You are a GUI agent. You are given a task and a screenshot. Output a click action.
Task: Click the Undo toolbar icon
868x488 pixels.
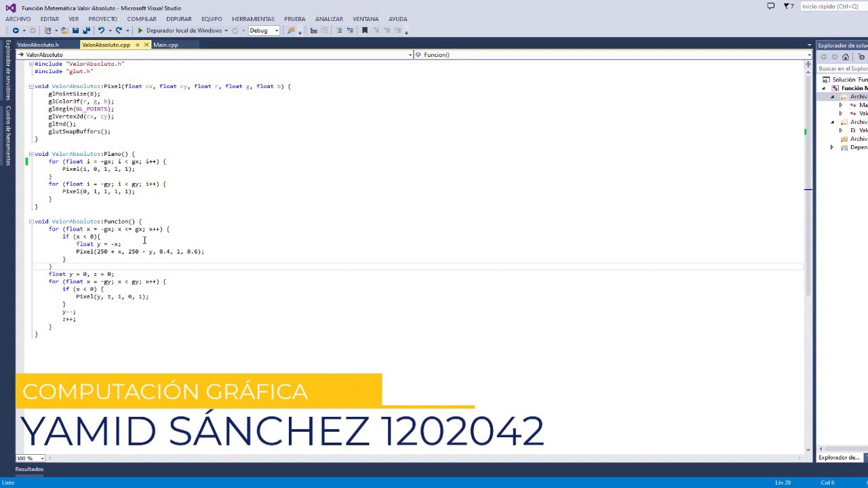pos(101,30)
